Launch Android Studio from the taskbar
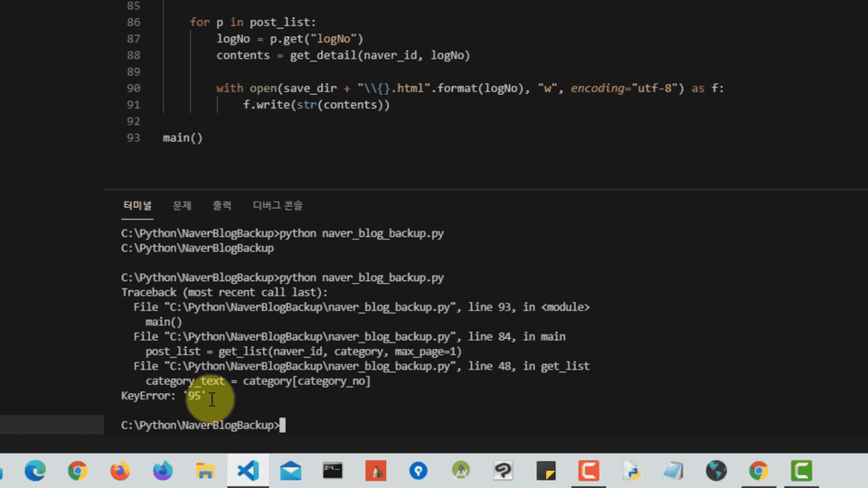Screen dimensions: 868x488 tap(460, 470)
